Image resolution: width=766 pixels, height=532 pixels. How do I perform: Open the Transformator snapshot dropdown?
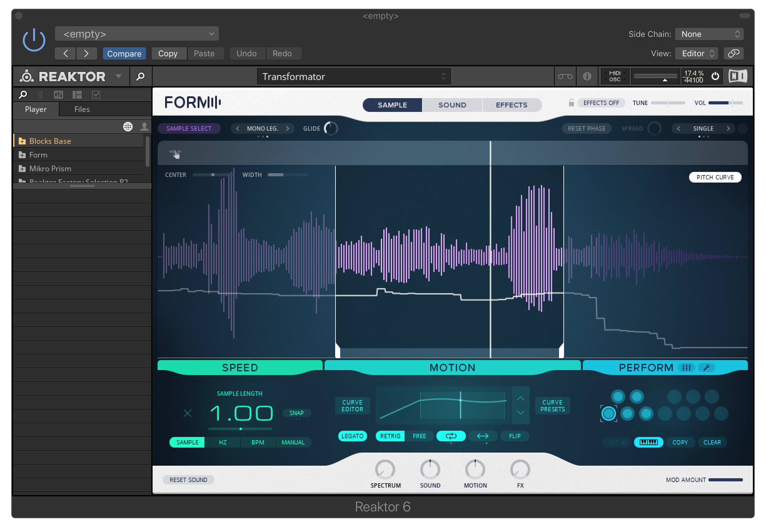pos(353,77)
